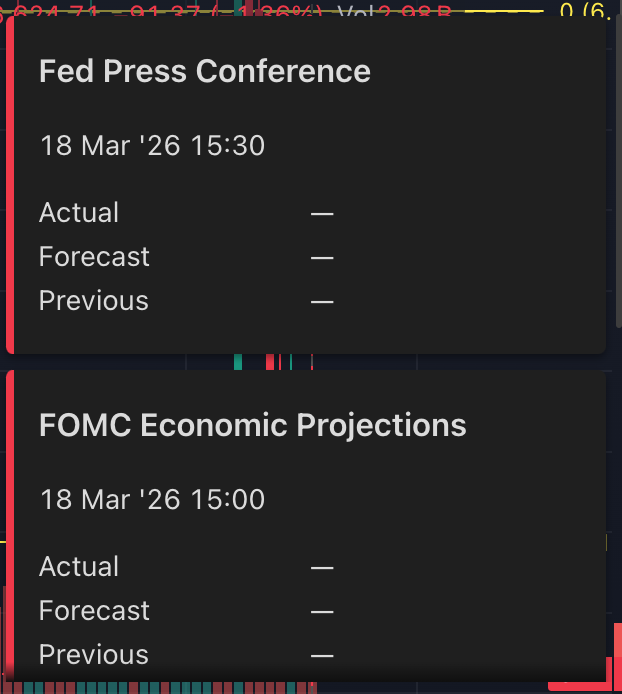Select the Forecast label under FOMC Economic Projections
622x694 pixels.
(94, 611)
